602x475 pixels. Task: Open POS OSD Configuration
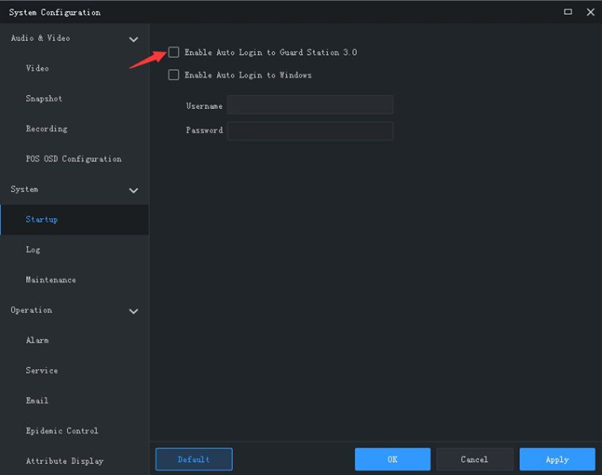73,159
